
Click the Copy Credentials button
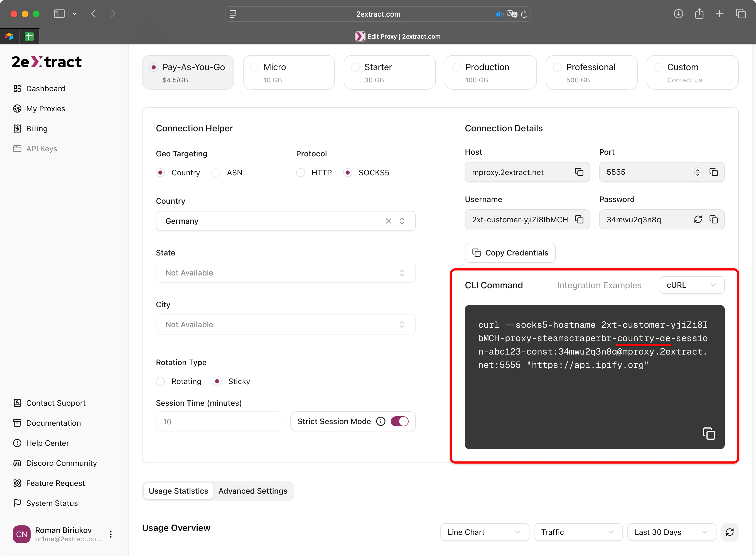[x=510, y=253]
